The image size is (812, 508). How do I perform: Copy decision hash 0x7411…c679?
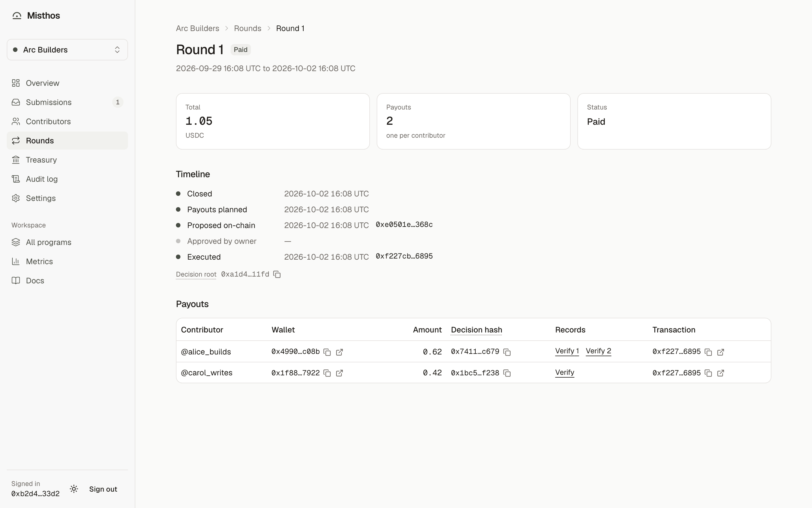point(507,352)
